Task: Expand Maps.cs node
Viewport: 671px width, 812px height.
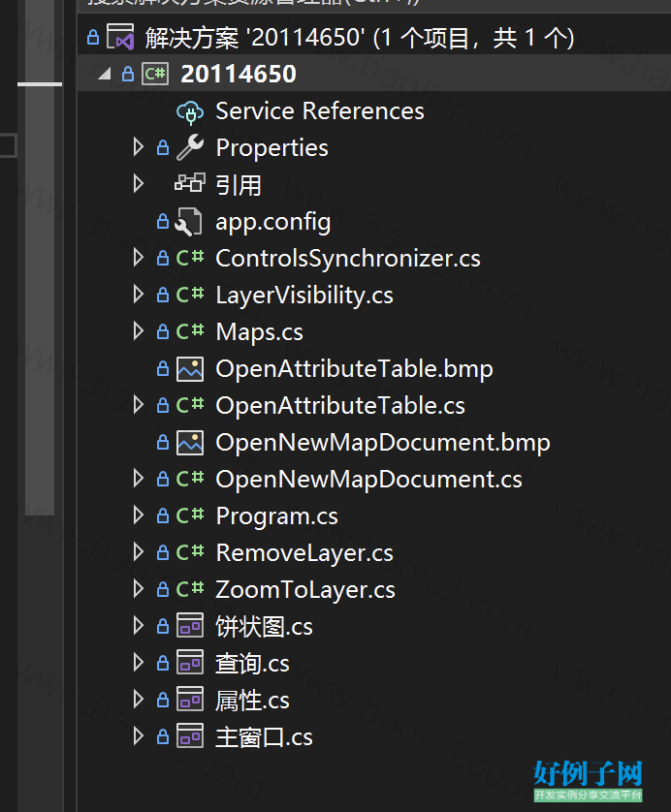Action: point(139,331)
